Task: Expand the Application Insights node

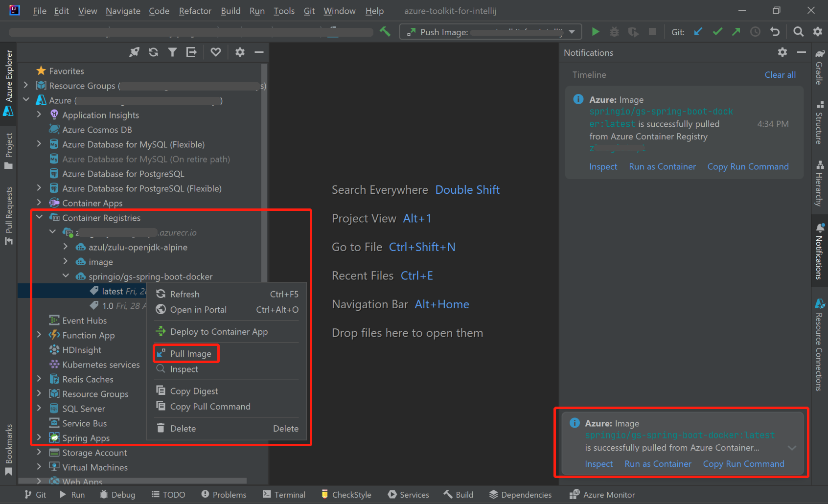Action: [x=40, y=115]
